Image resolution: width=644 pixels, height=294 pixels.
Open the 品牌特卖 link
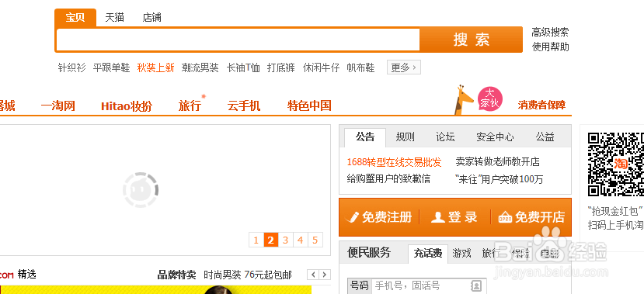176,275
